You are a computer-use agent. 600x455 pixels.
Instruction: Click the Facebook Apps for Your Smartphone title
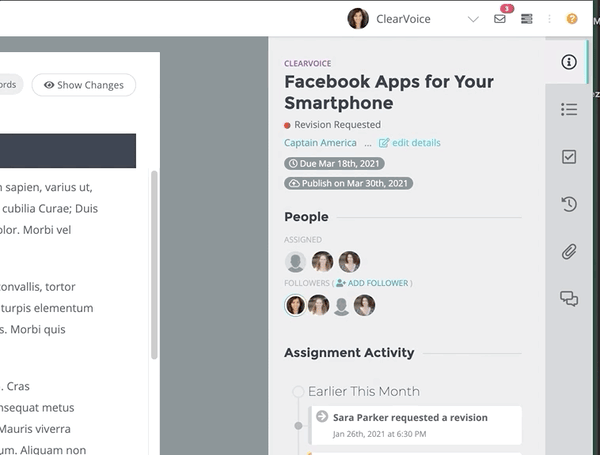click(389, 92)
